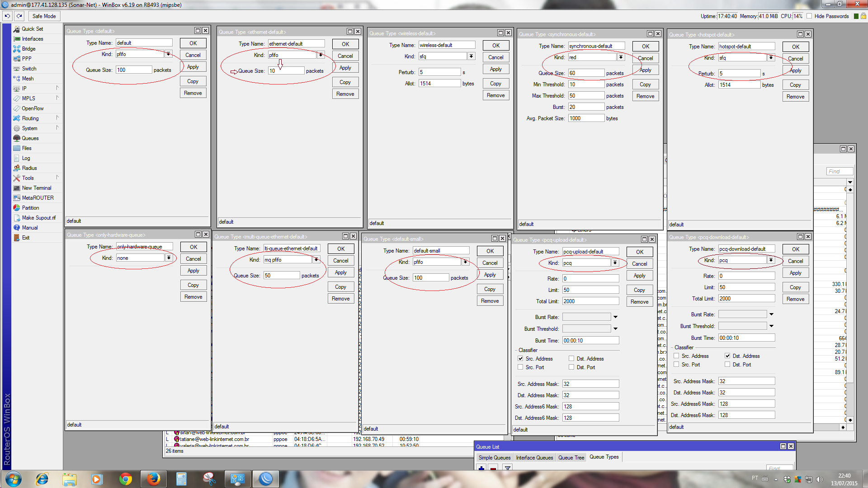The image size is (868, 488).
Task: Open Queues from the sidebar
Action: (30, 138)
